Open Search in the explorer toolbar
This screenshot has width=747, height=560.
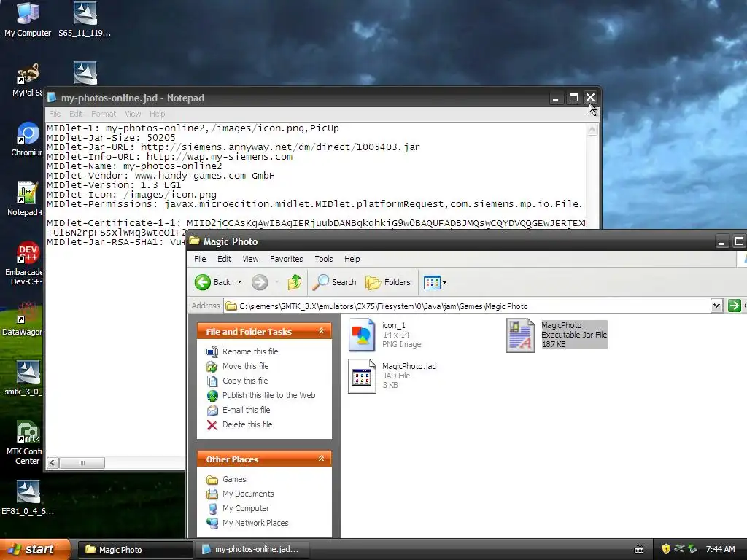tap(334, 282)
